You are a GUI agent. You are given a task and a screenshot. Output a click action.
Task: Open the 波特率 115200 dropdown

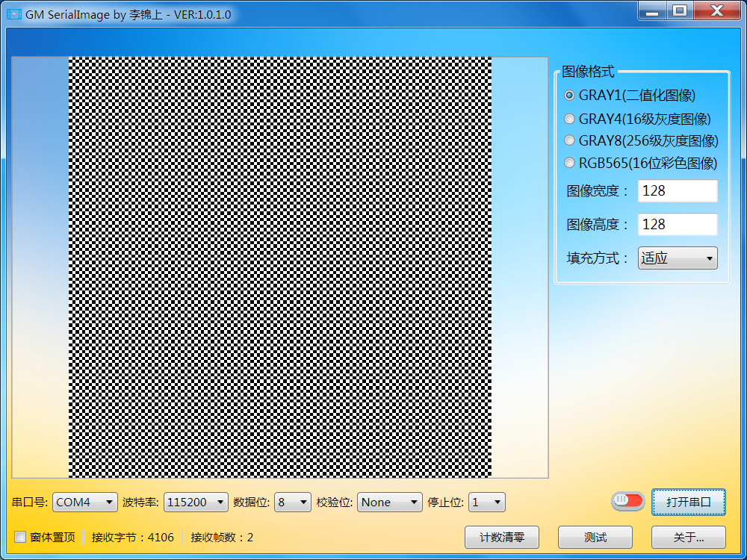pyautogui.click(x=196, y=502)
